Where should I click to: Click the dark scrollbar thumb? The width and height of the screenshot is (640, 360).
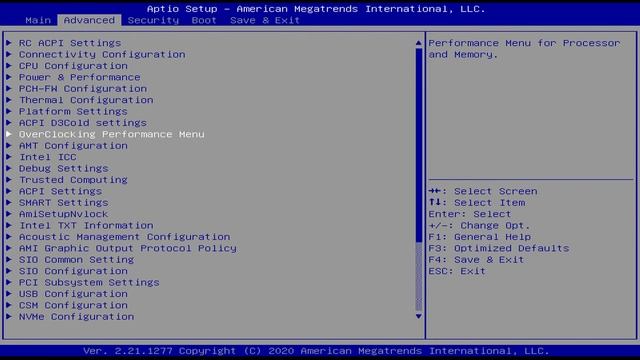(x=418, y=145)
